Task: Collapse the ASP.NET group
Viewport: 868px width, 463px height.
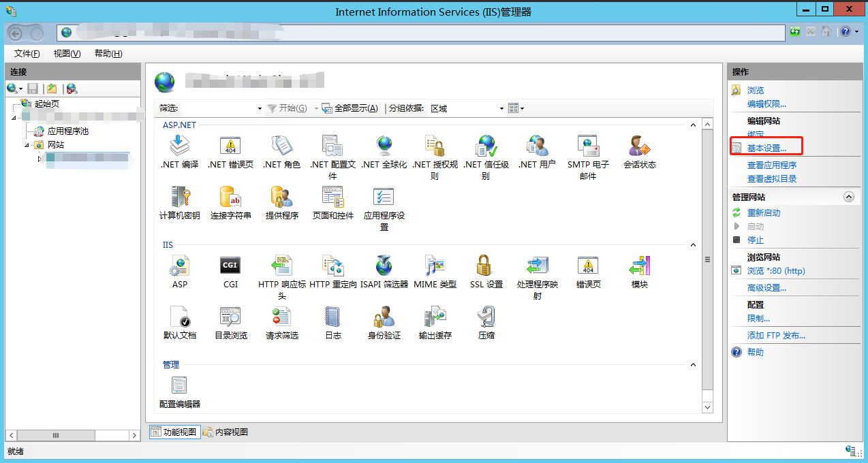Action: pyautogui.click(x=693, y=125)
